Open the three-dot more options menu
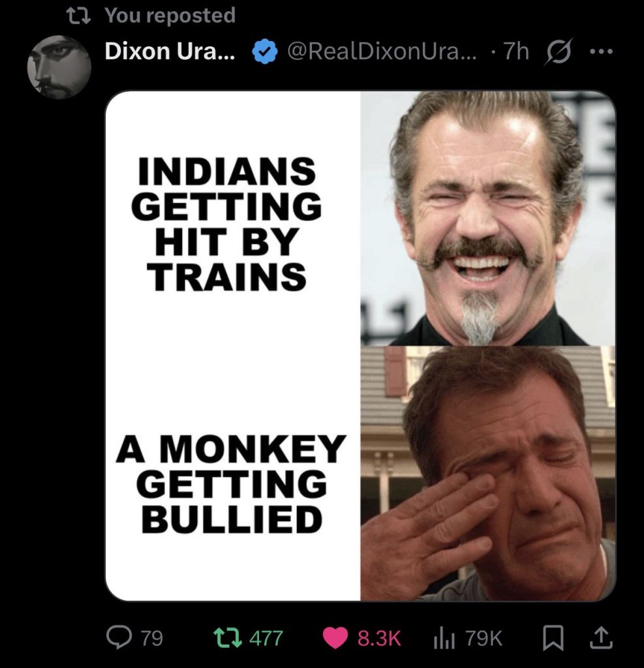644x668 pixels. click(601, 52)
